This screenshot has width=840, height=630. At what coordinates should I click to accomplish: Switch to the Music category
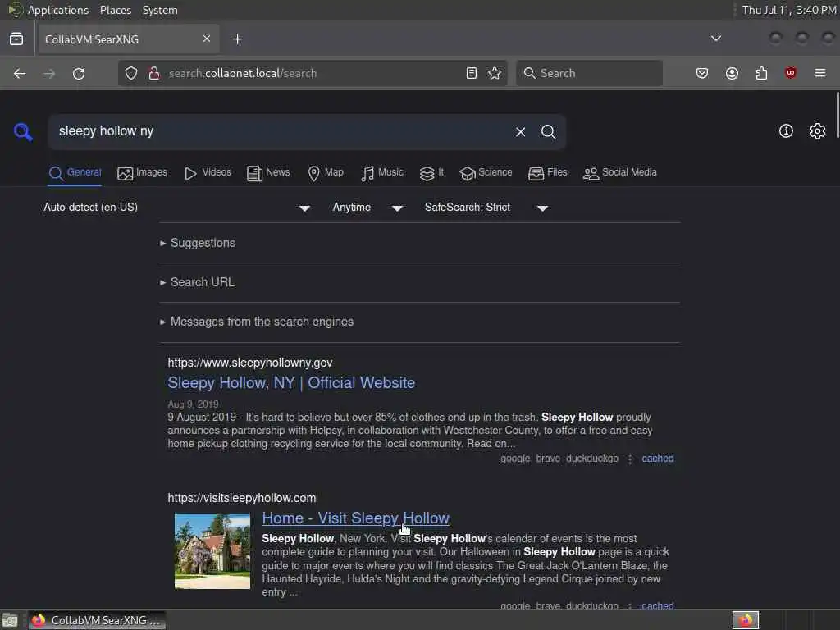point(382,172)
